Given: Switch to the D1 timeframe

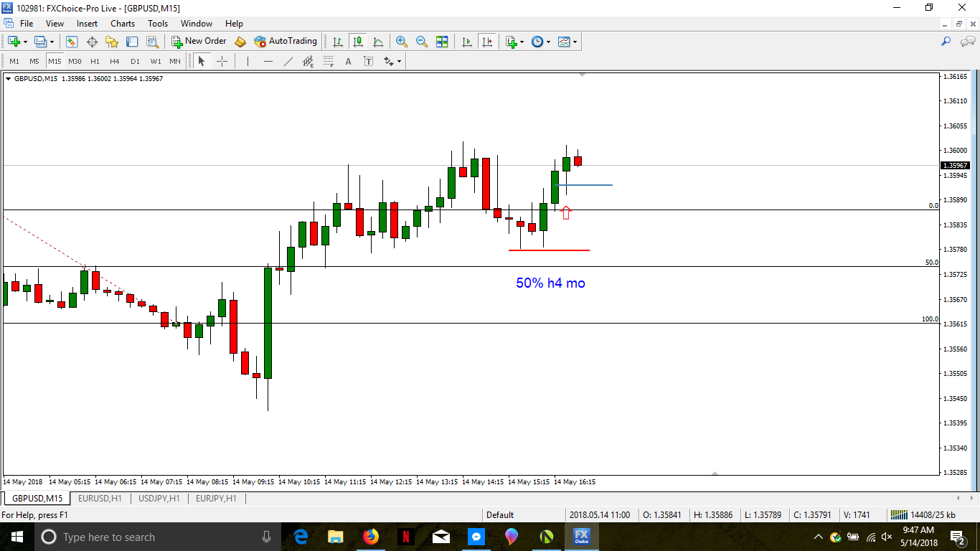Looking at the screenshot, I should (x=135, y=62).
